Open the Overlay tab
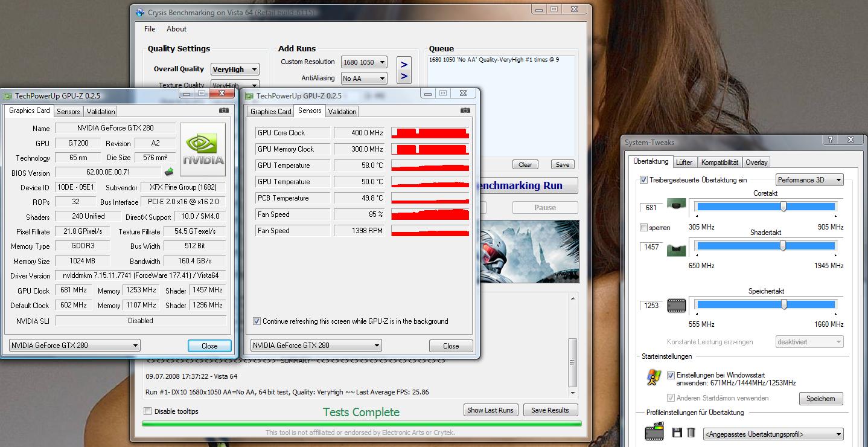 756,162
